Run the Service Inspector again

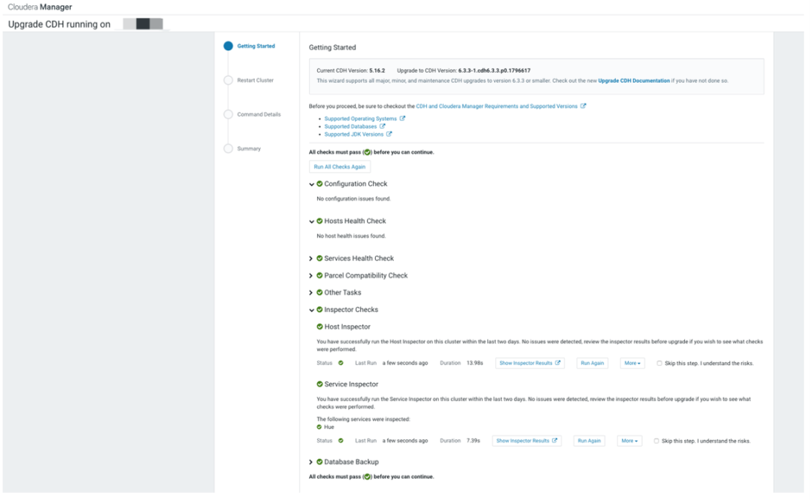pos(589,441)
